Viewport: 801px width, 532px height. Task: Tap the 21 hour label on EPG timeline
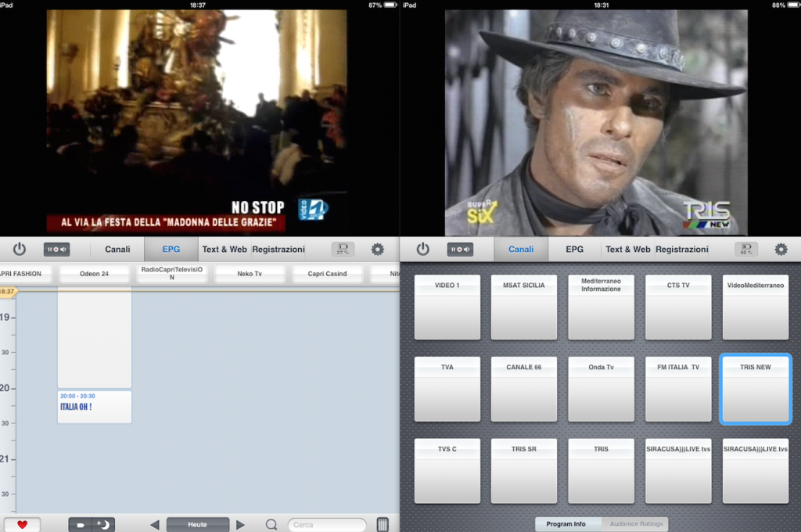pyautogui.click(x=5, y=459)
